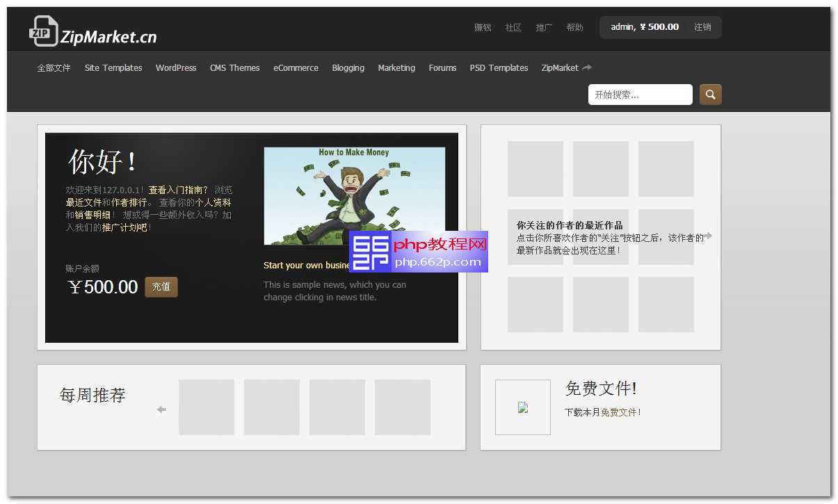Open the ZipMarket menu item
The width and height of the screenshot is (838, 504).
pos(566,68)
